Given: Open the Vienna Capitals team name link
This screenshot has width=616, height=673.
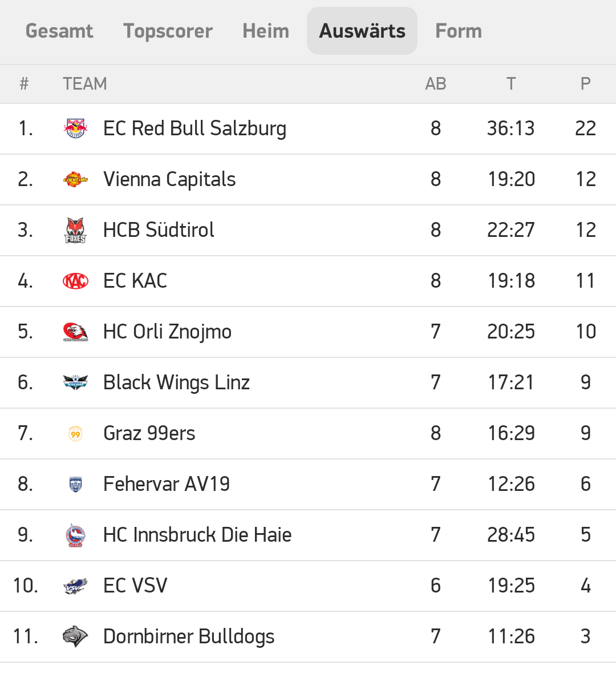Looking at the screenshot, I should click(x=169, y=179).
